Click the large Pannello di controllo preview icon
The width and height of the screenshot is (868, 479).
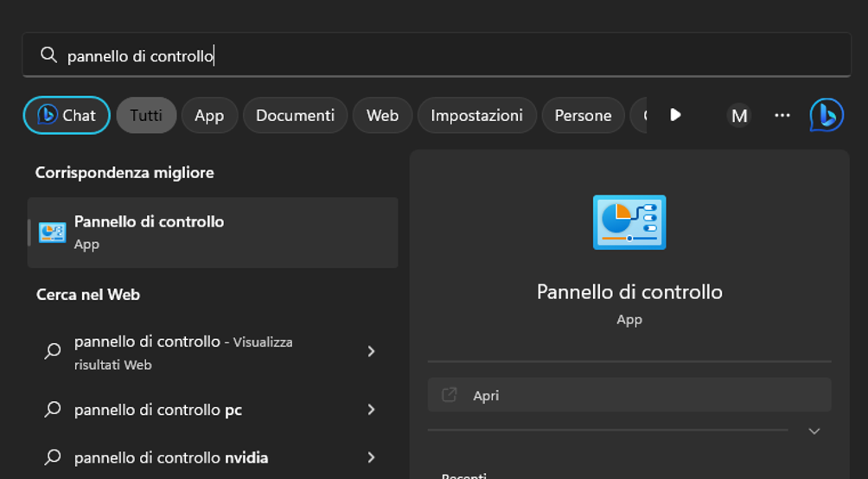tap(629, 222)
